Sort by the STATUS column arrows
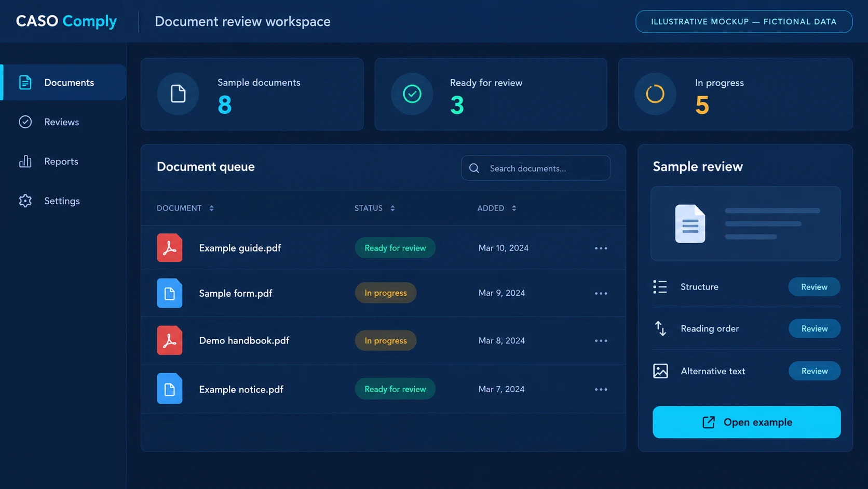 [x=392, y=208]
